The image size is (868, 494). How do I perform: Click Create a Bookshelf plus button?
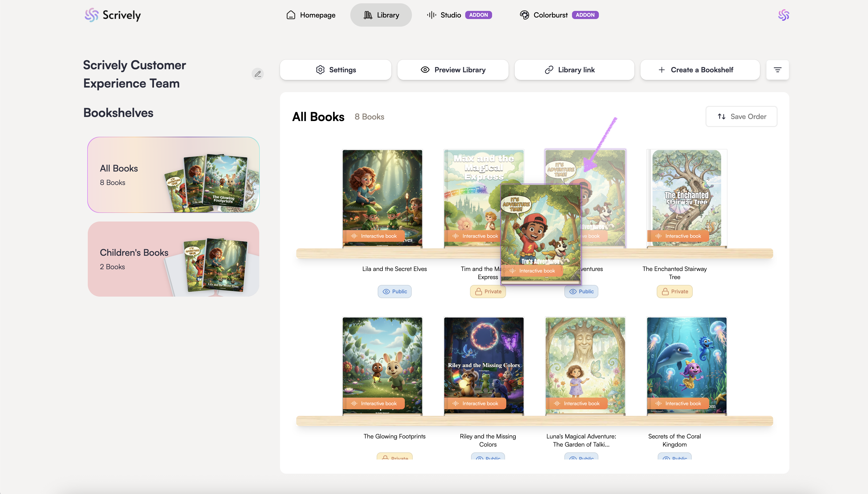pos(699,70)
